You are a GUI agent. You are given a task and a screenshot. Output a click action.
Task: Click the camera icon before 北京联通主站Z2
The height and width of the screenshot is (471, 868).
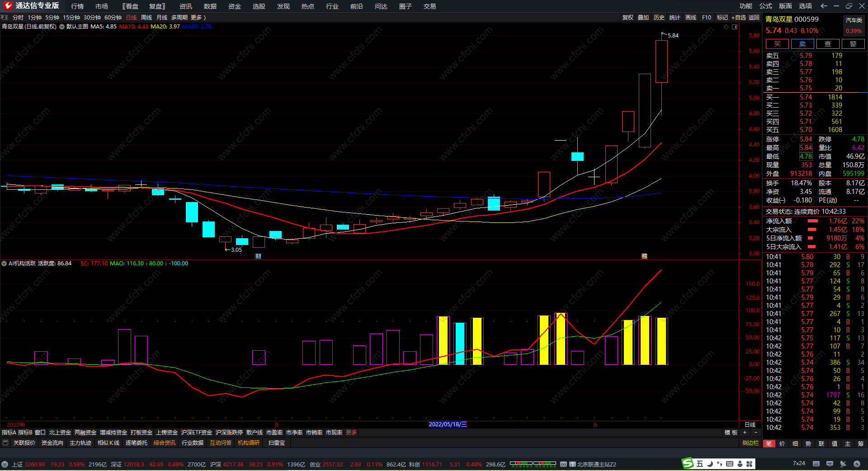pos(563,464)
